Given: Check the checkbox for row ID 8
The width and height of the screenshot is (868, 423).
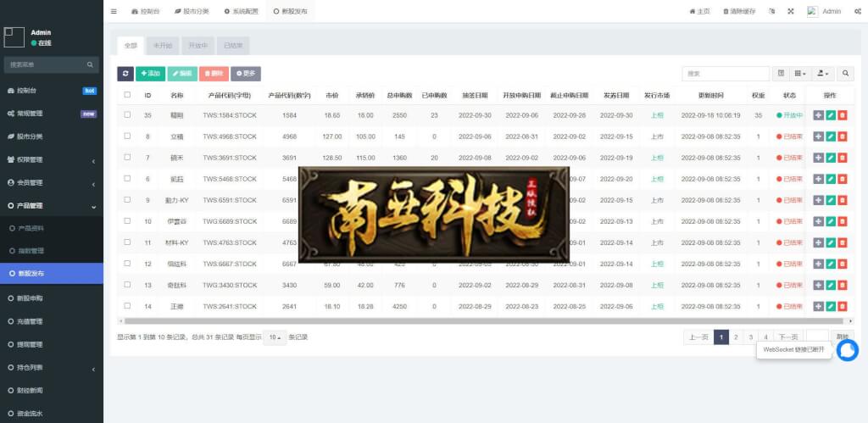Looking at the screenshot, I should (127, 136).
